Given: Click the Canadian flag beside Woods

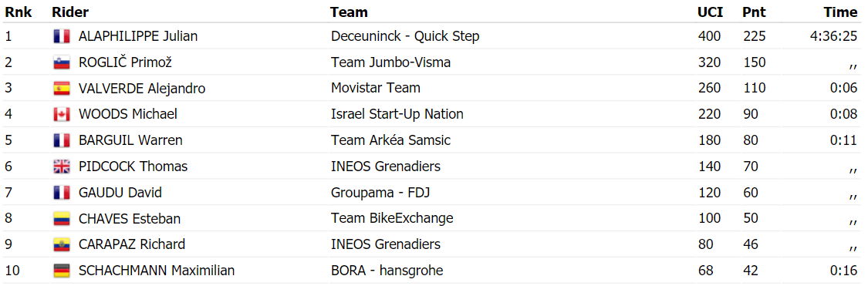Looking at the screenshot, I should tap(62, 115).
